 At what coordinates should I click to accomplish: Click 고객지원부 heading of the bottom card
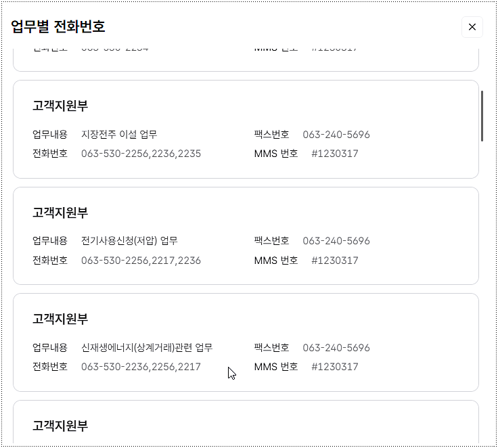click(x=60, y=426)
